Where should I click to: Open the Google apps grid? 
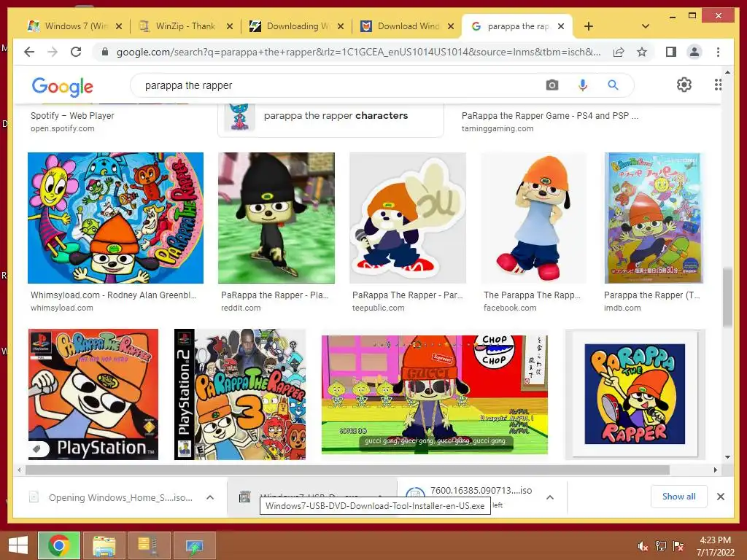point(718,85)
